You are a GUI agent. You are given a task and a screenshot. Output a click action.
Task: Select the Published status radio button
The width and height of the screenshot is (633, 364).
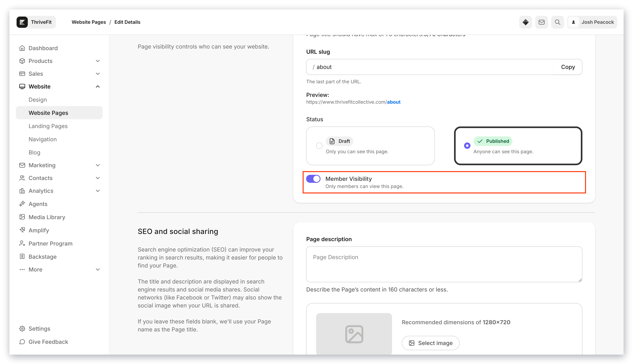[467, 145]
